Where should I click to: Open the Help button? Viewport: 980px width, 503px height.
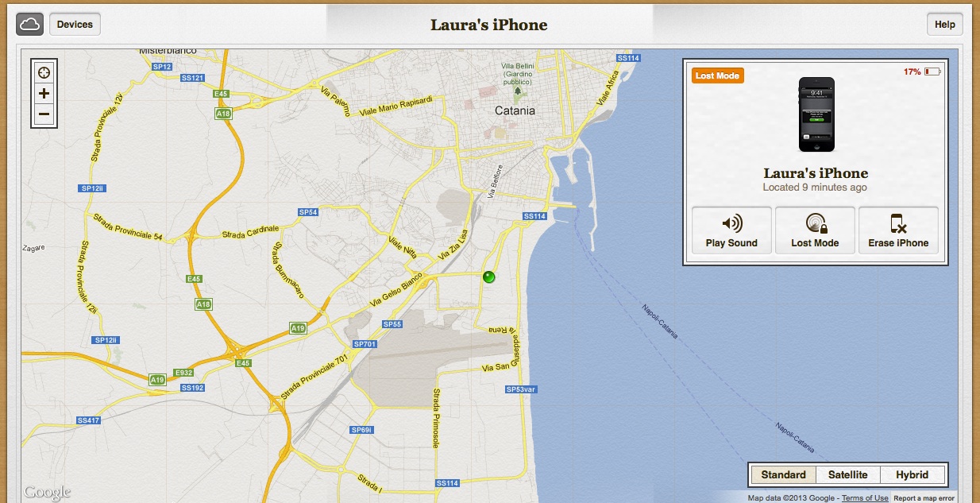click(x=945, y=25)
